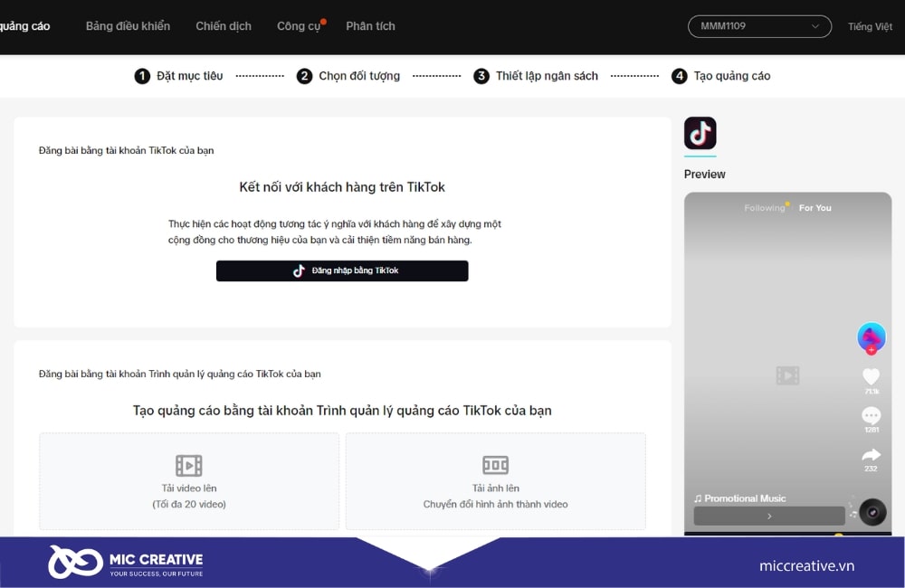Viewport: 905px width, 588px height.
Task: Go to step 4 Tạo quảng cáo
Action: click(x=721, y=76)
